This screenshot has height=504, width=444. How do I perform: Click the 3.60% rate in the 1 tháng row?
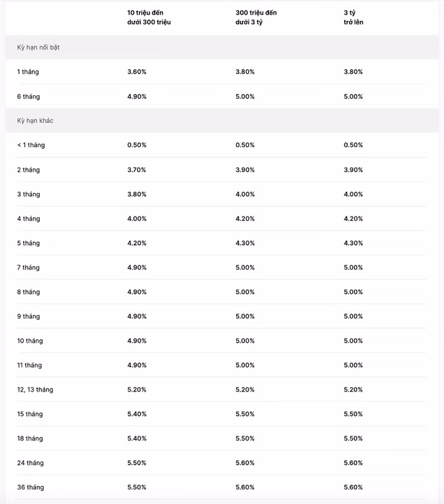(x=136, y=72)
